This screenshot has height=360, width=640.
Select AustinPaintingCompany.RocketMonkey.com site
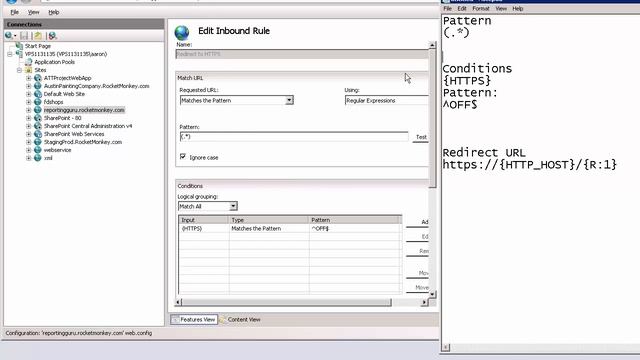pos(96,86)
